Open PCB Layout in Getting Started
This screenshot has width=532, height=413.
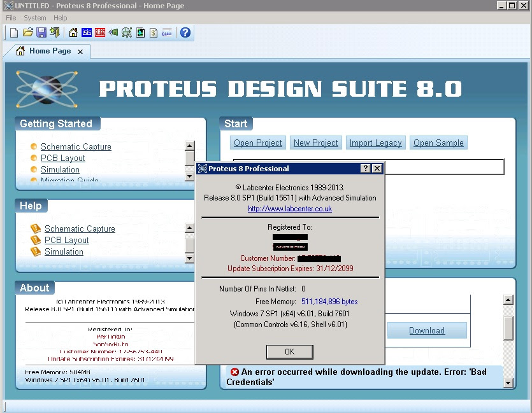coord(63,158)
